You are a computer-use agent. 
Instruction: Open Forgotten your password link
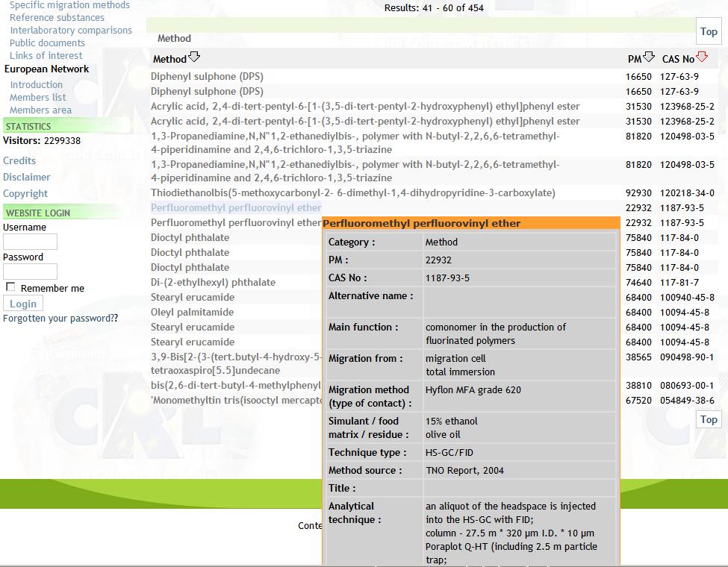60,319
